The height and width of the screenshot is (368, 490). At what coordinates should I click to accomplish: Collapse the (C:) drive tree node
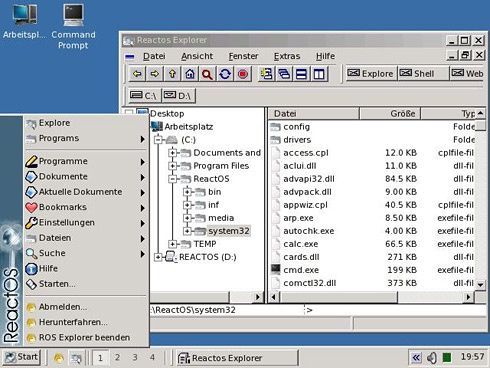point(158,140)
